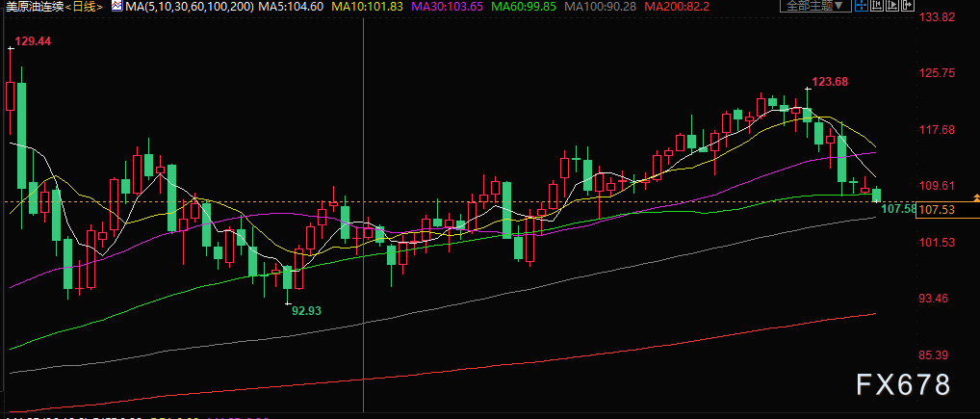Viewport: 980px width, 419px height.
Task: Select the red MA200:82.2 label
Action: pyautogui.click(x=677, y=7)
